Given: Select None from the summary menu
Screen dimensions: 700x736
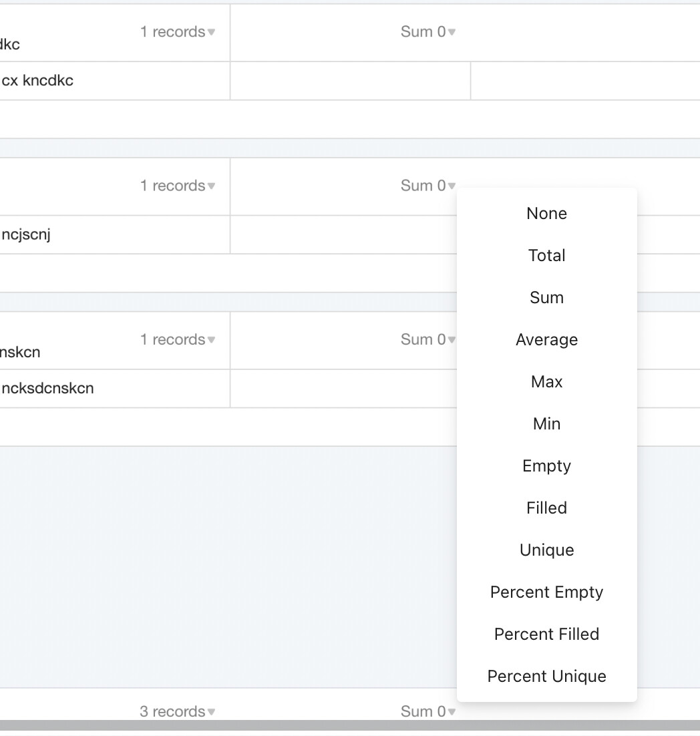Looking at the screenshot, I should tap(546, 214).
